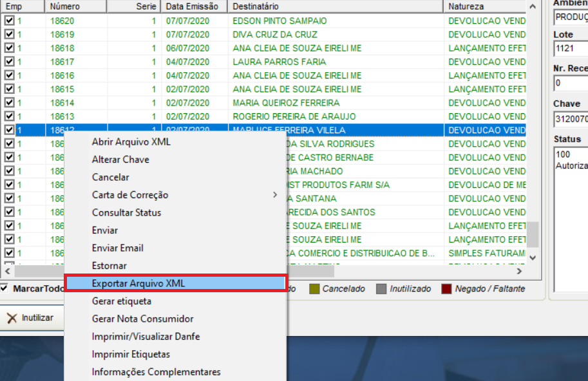Click the vertical scrollbar's up arrow
The height and width of the screenshot is (381, 588).
pyautogui.click(x=532, y=6)
